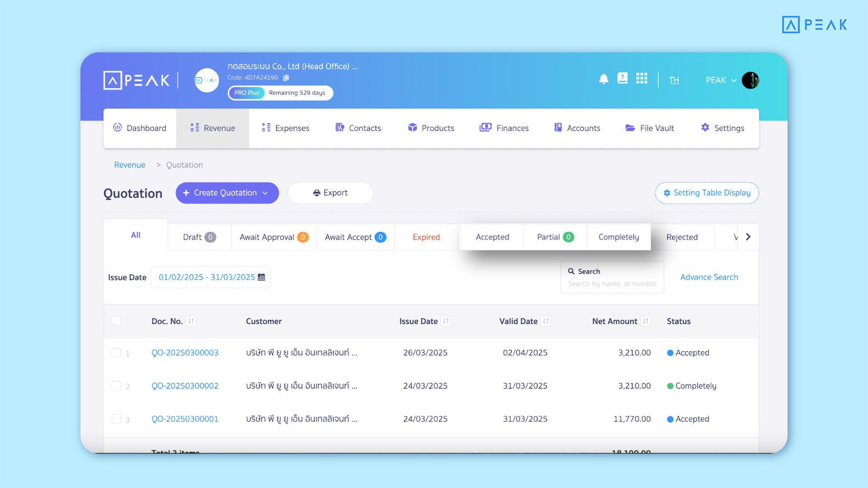Open the help book icon

[623, 79]
